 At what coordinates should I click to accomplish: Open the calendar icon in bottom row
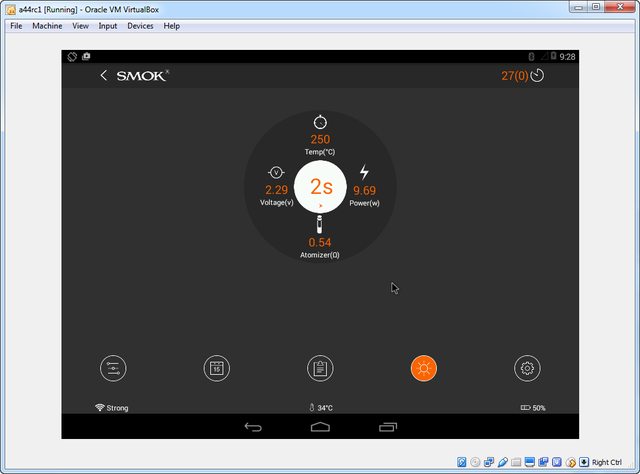click(217, 368)
